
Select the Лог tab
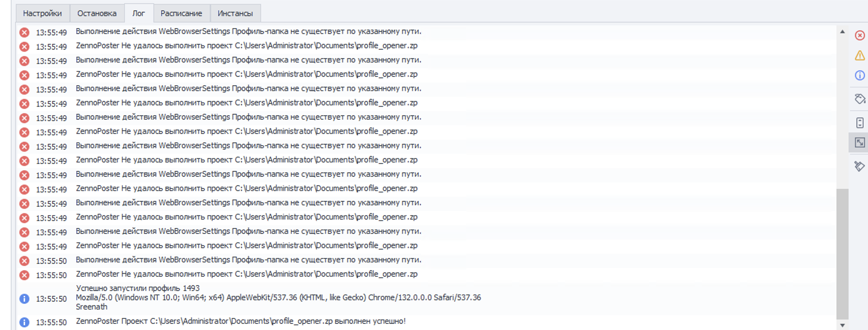coord(139,13)
